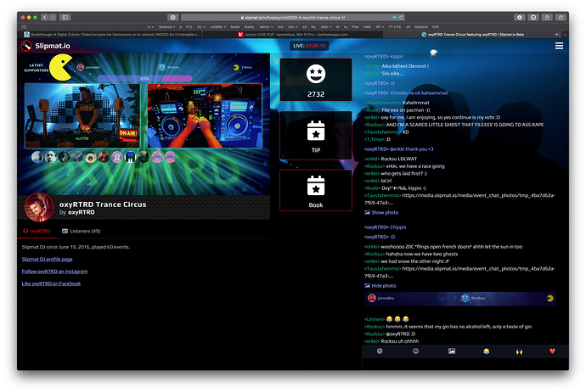Reload the page with the refresh icon

402,17
